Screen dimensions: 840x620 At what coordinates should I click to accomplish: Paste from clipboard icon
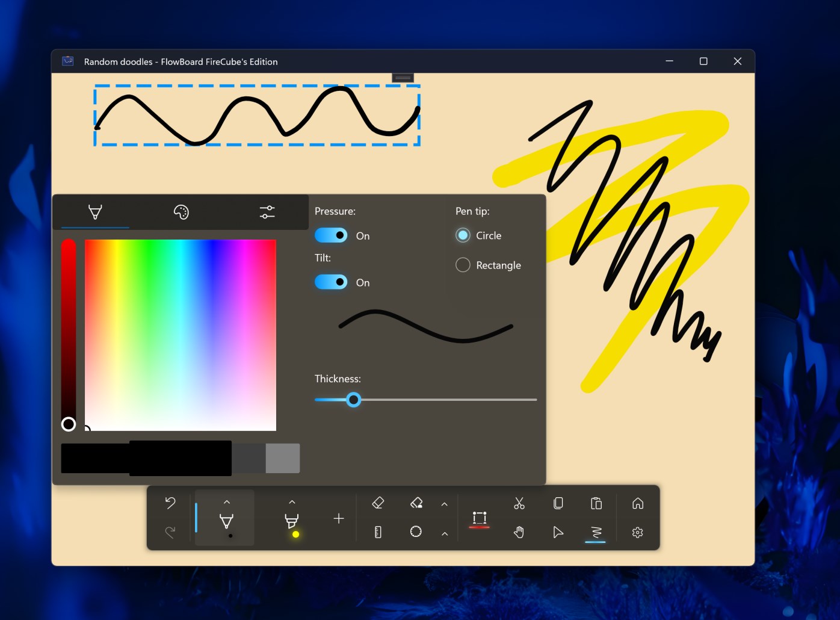[x=596, y=503]
